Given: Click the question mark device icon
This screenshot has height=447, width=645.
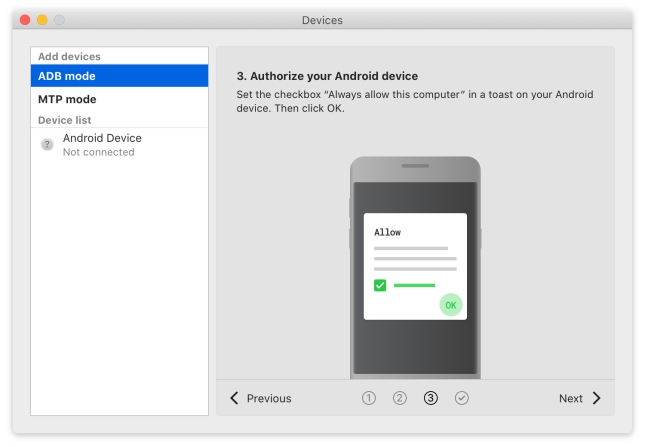Looking at the screenshot, I should coord(47,144).
